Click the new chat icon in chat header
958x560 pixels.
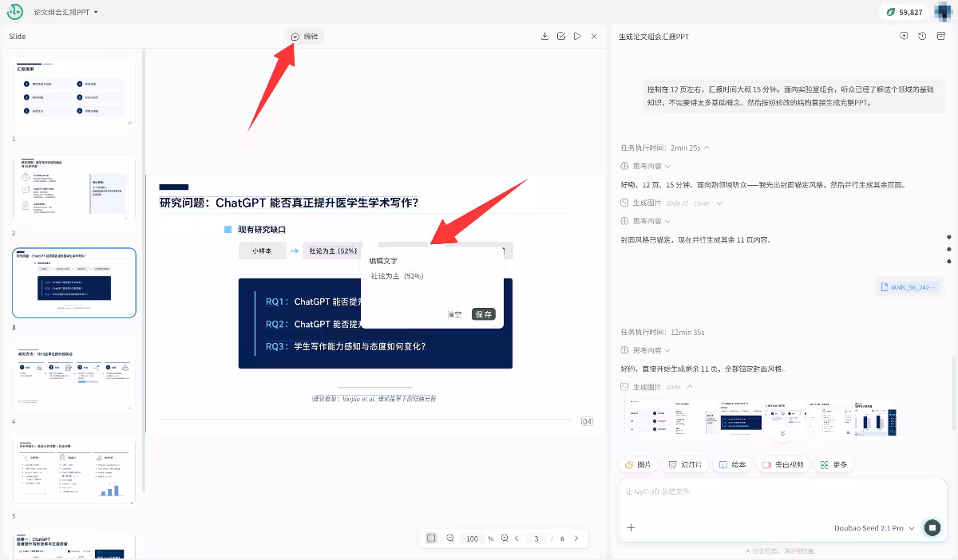[904, 37]
